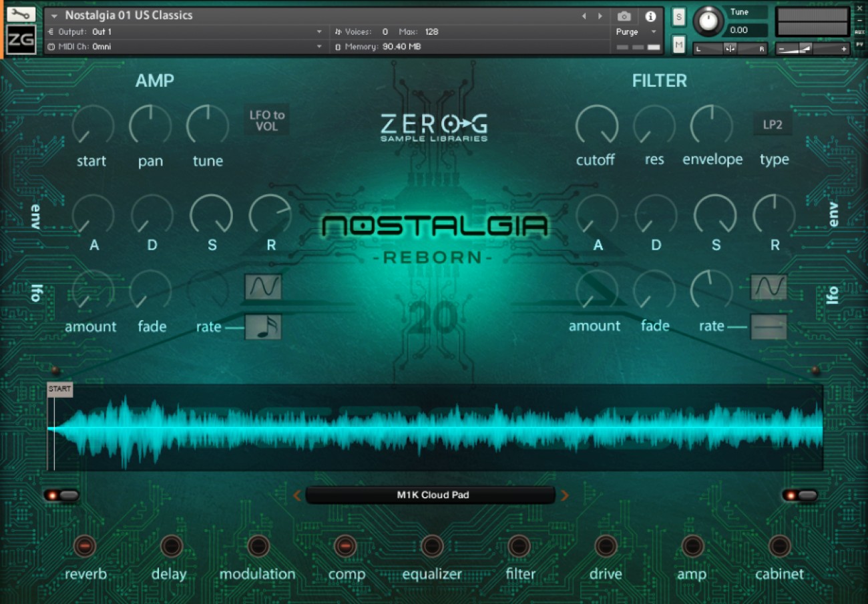Viewport: 868px width, 604px height.
Task: Click the ZG logo icon
Action: (21, 40)
